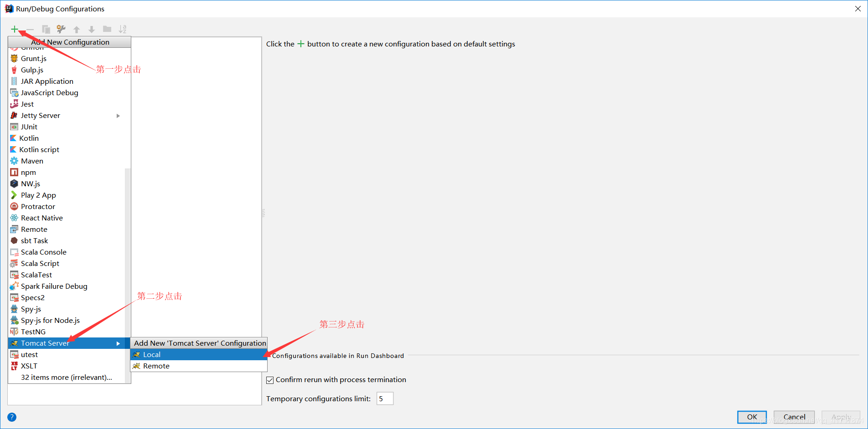Choose Remote in Add New Configuration list
This screenshot has height=429, width=868.
pos(66,229)
